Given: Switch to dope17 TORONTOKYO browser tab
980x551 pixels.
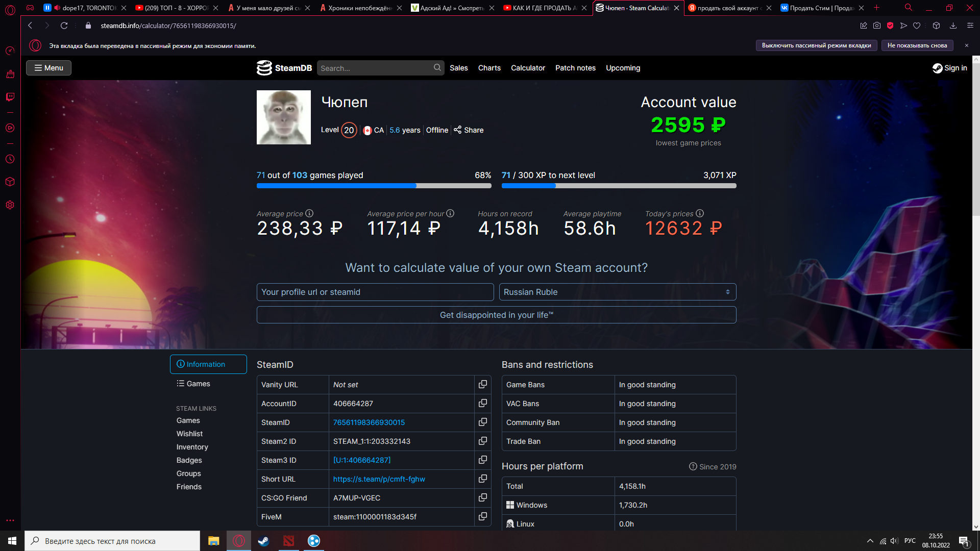Looking at the screenshot, I should pyautogui.click(x=85, y=8).
